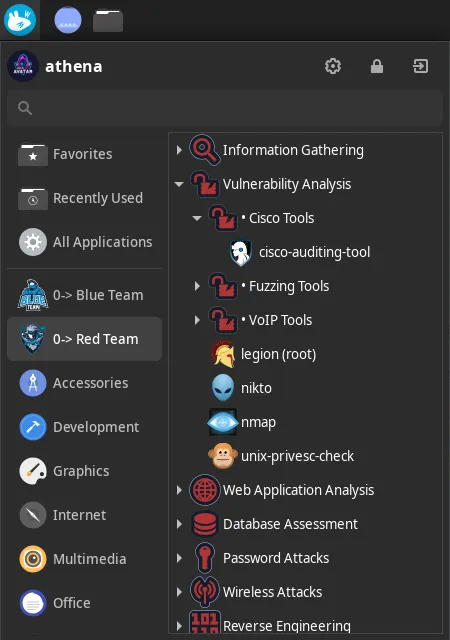
Task: Click the All Applications gear icon
Action: tap(33, 242)
